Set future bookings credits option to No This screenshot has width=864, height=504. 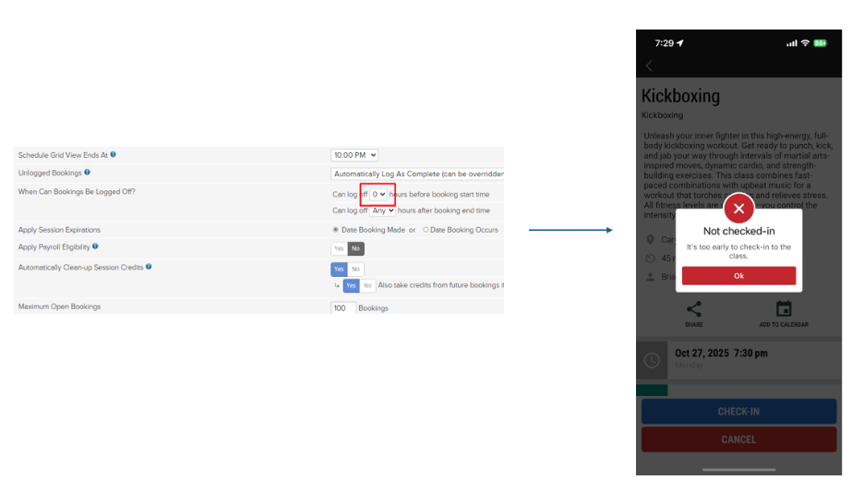point(367,285)
